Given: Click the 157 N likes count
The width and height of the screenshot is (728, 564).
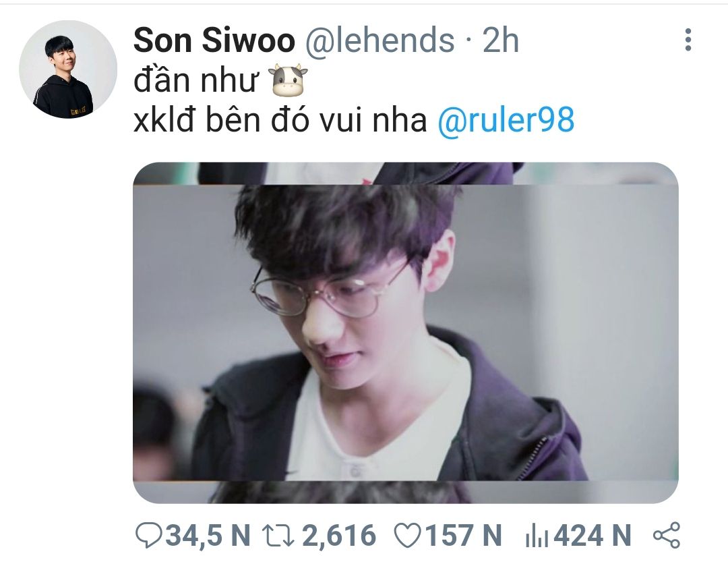Looking at the screenshot, I should pos(463,535).
